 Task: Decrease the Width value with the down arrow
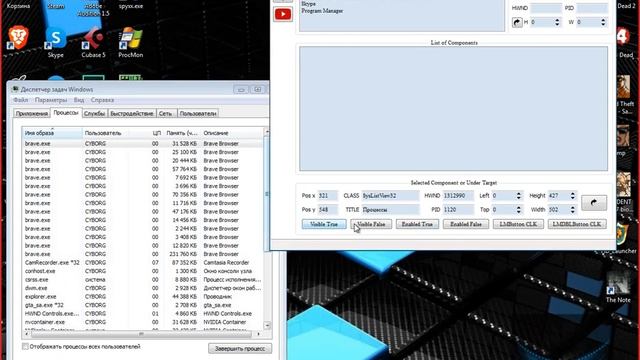click(572, 212)
